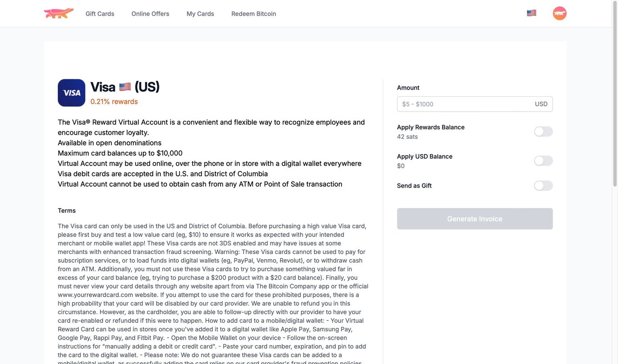Enable the Apply Rewards Balance toggle
This screenshot has width=618, height=364.
543,132
